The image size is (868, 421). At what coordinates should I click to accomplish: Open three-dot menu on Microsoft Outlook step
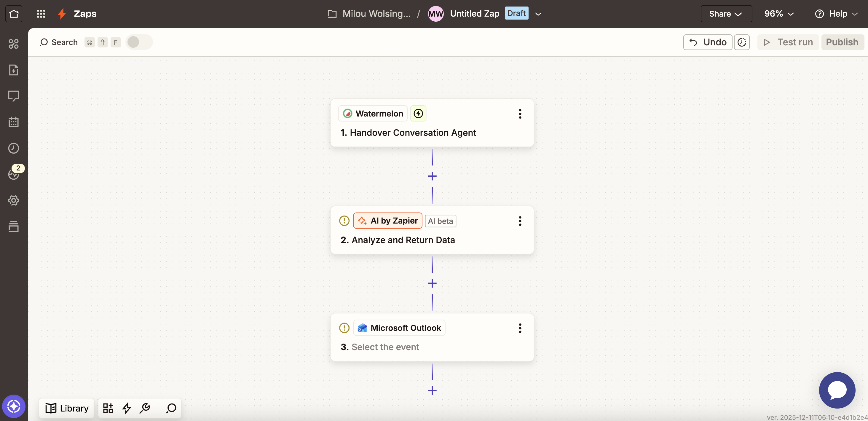pyautogui.click(x=520, y=328)
